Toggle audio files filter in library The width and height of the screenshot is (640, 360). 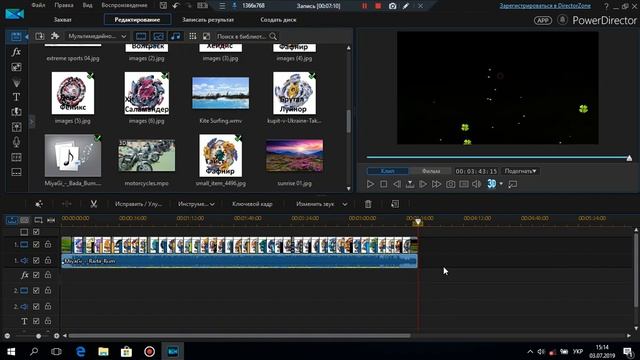(176, 36)
